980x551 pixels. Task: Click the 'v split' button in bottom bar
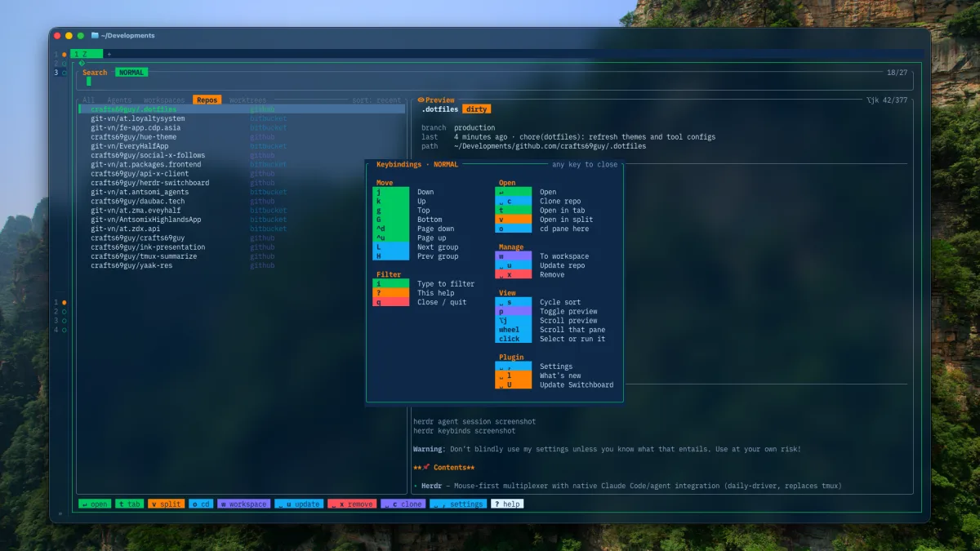[167, 504]
